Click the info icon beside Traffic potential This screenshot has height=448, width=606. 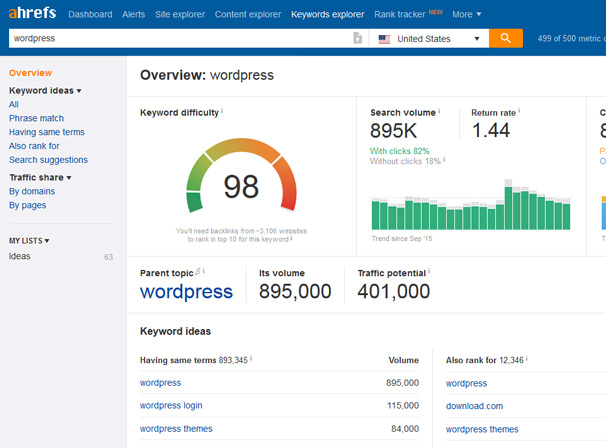429,271
